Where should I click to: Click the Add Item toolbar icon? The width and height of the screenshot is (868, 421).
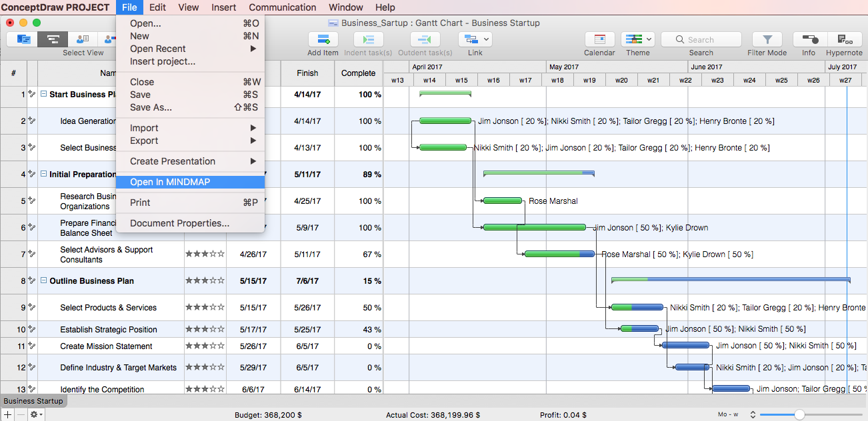323,39
